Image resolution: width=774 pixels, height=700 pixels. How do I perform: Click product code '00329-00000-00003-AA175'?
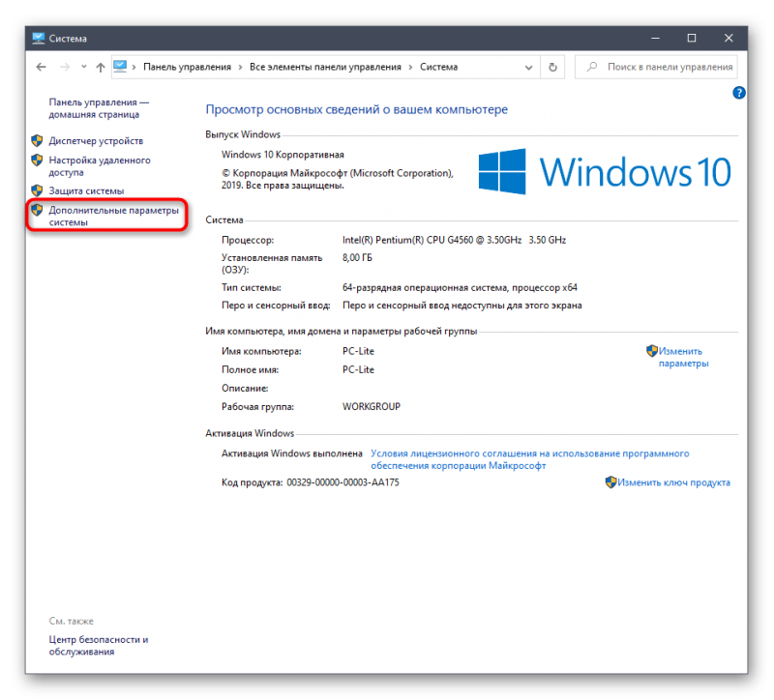click(x=342, y=482)
